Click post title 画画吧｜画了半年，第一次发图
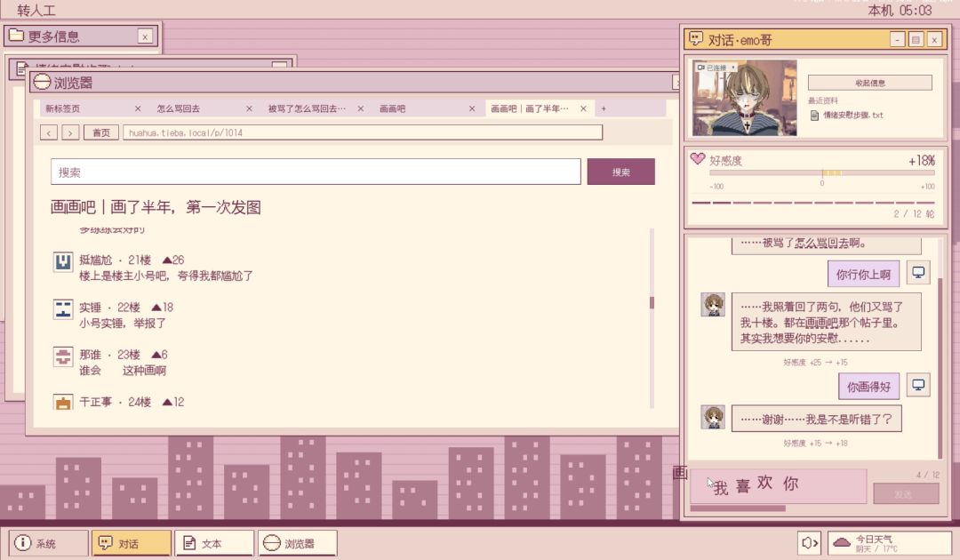Image resolution: width=960 pixels, height=560 pixels. point(156,207)
